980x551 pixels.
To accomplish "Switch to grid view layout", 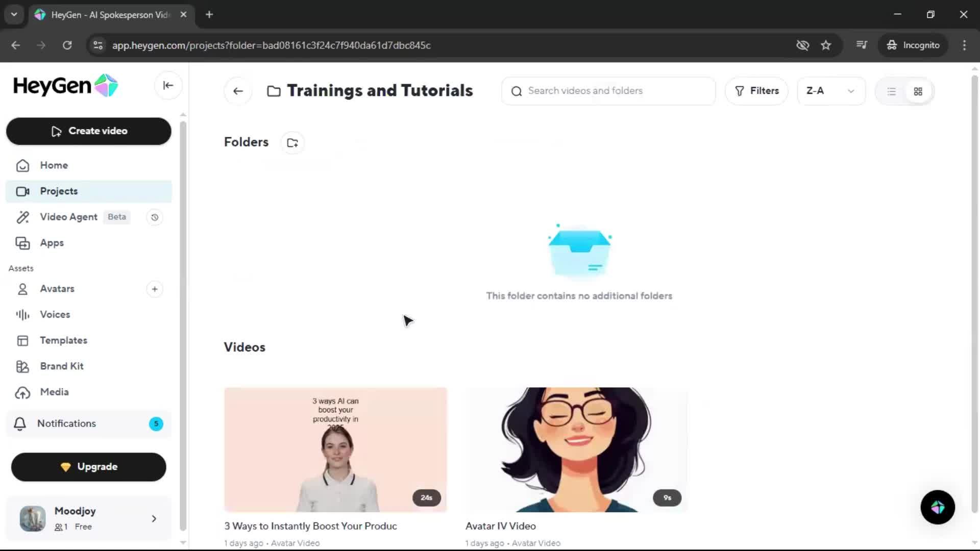I will point(918,92).
